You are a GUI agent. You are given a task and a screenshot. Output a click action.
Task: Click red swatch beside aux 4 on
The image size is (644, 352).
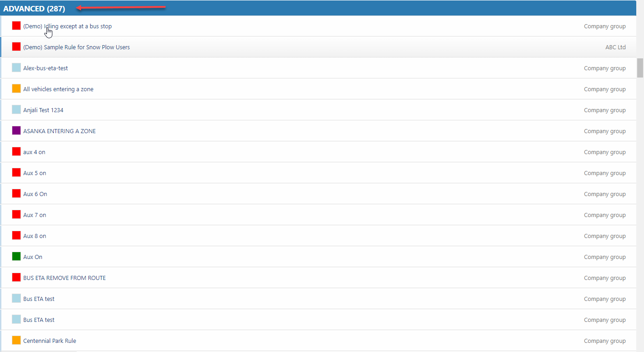[16, 151]
